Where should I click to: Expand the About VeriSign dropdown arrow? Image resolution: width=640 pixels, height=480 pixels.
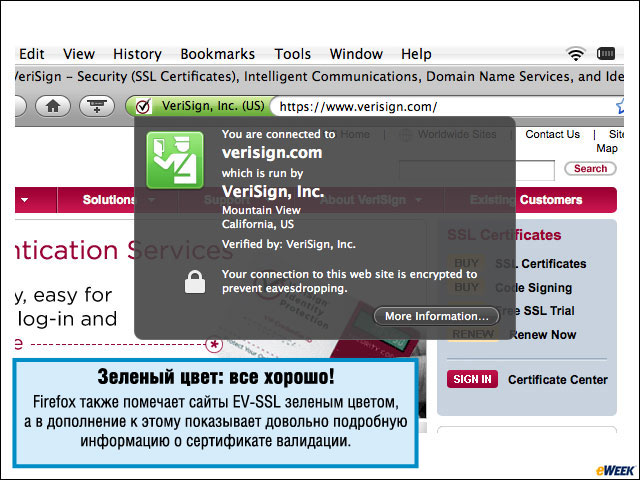[418, 200]
